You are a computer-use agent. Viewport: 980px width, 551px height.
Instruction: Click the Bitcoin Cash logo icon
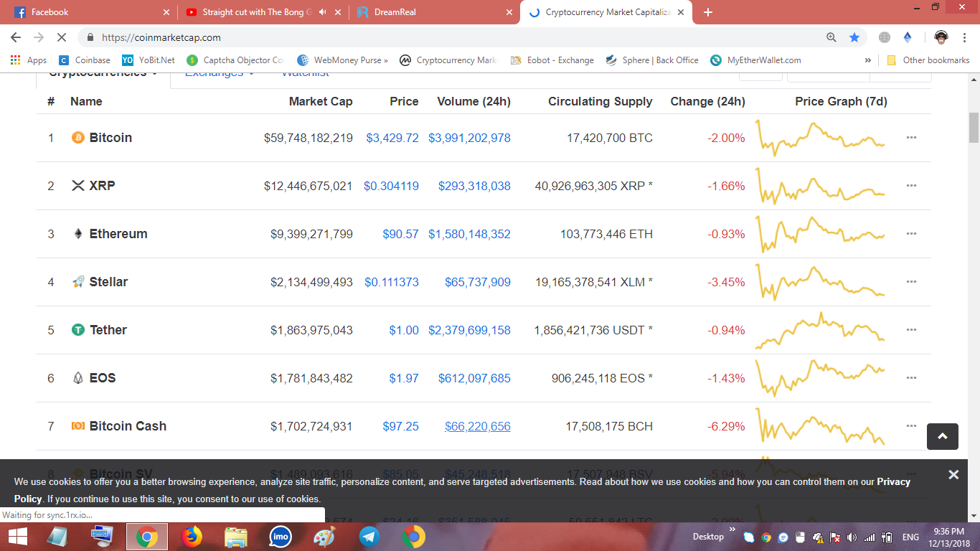tap(78, 426)
